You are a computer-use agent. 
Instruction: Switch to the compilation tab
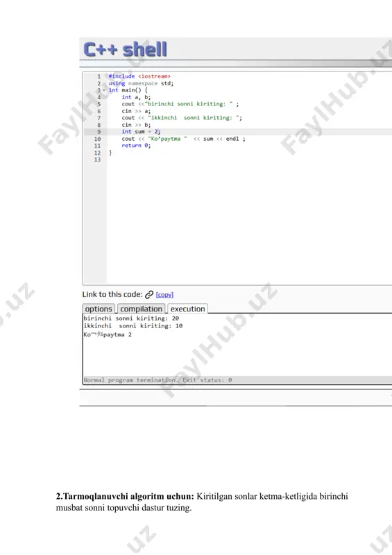click(141, 309)
